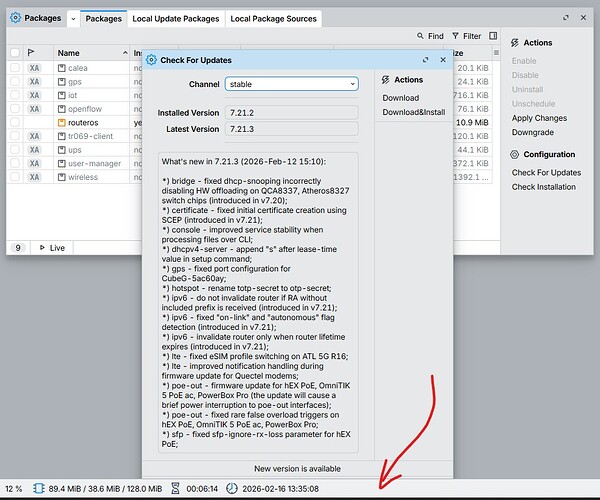The width and height of the screenshot is (600, 500).
Task: Click the wireless package icon
Action: 62,177
